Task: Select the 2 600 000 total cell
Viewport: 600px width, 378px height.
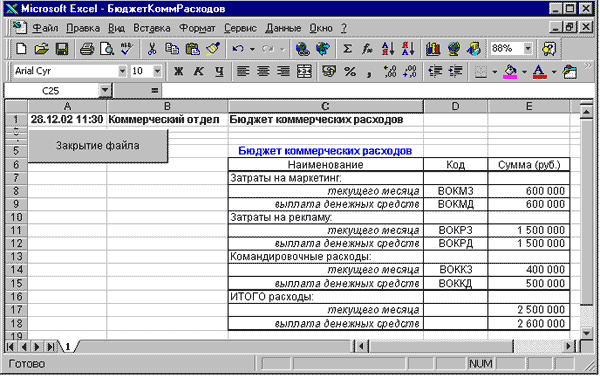Action: point(529,324)
